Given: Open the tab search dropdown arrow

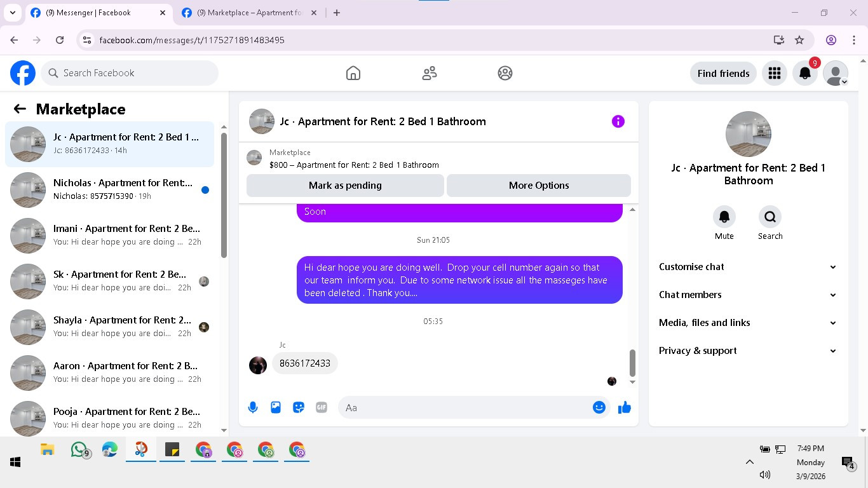Looking at the screenshot, I should 12,13.
